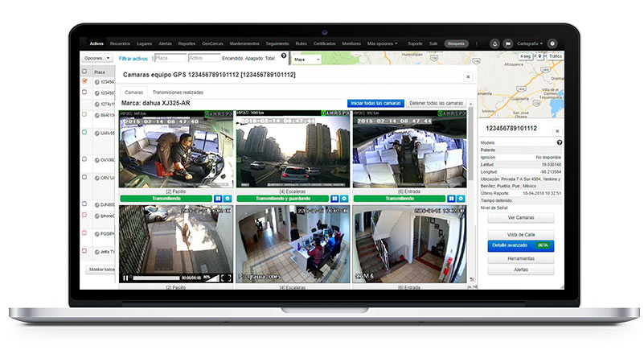644x358 pixels.
Task: Click status icon of row DJN800
Action: coord(97,204)
